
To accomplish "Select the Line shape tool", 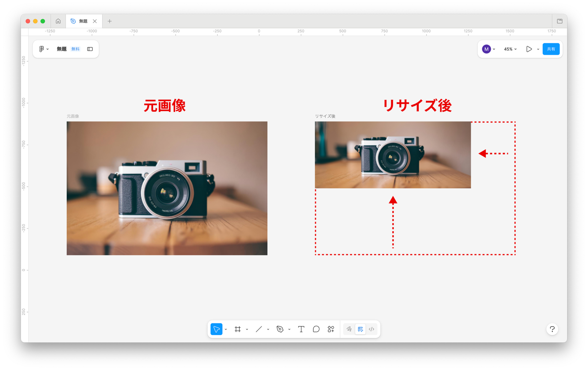I will coord(259,329).
